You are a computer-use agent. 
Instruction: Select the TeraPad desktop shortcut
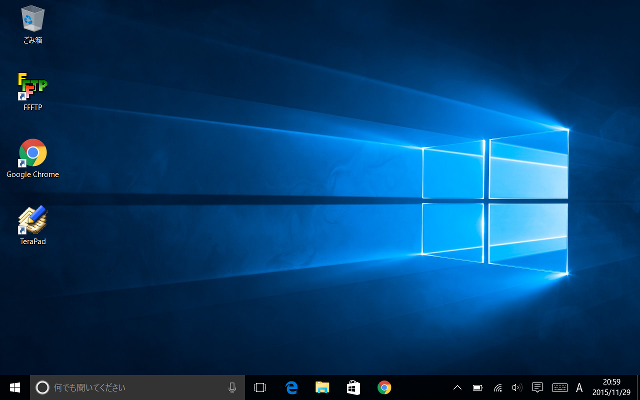(x=32, y=222)
